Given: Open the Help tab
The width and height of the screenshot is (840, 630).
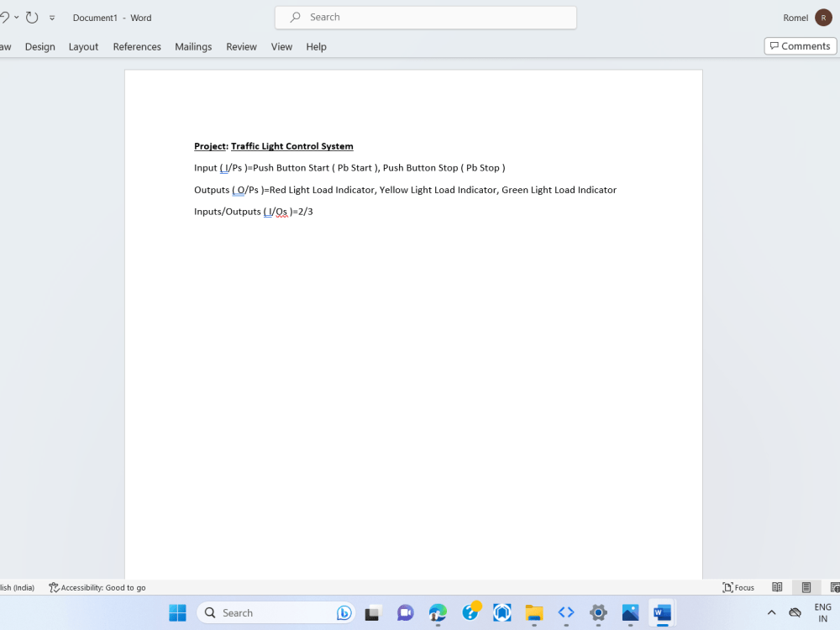Looking at the screenshot, I should [316, 46].
